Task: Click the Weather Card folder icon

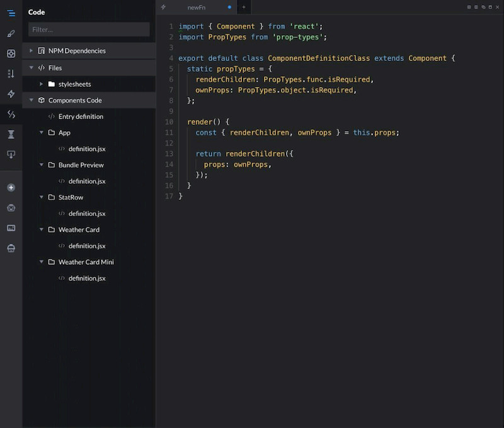Action: (52, 229)
